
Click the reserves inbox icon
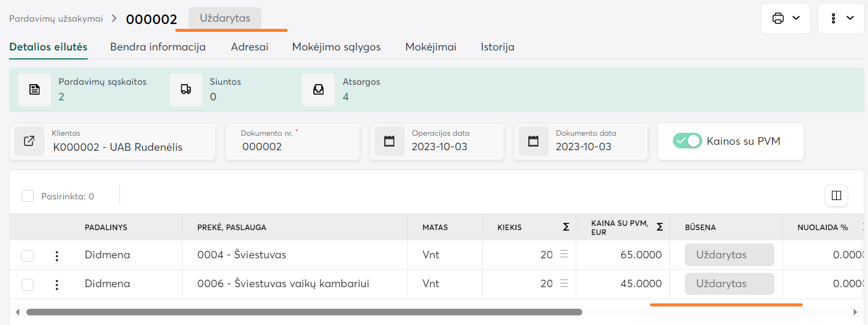click(319, 90)
